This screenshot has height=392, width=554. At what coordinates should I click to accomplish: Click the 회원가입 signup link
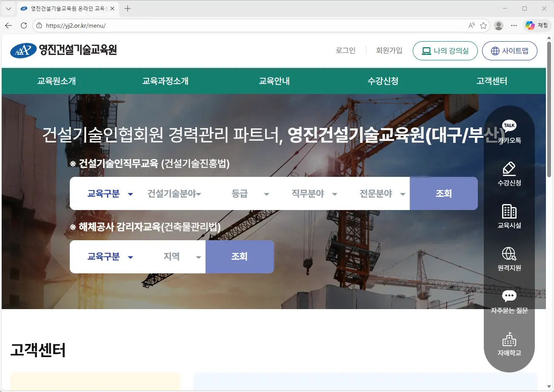point(388,50)
